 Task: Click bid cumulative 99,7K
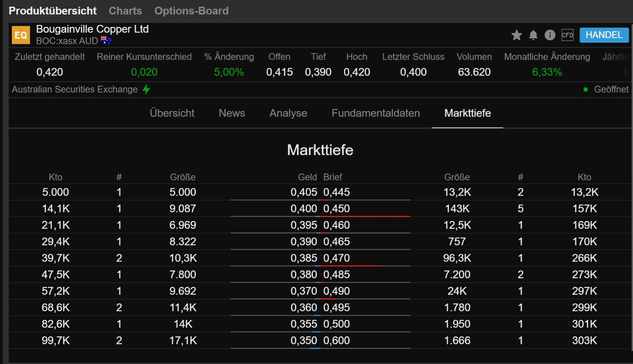pos(56,340)
